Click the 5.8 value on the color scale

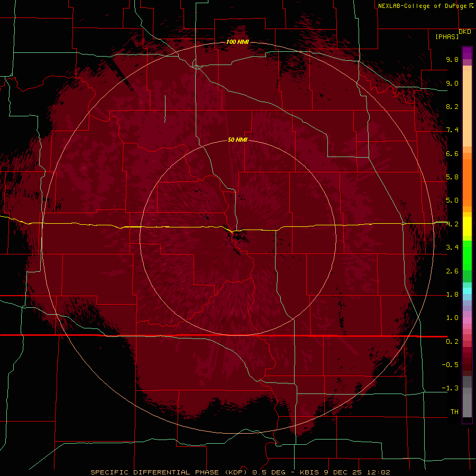[x=452, y=177]
